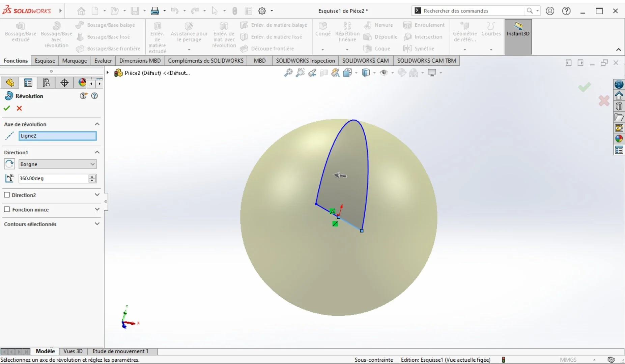Confirm the Révolution feature with green check
The width and height of the screenshot is (625, 364).
click(7, 108)
